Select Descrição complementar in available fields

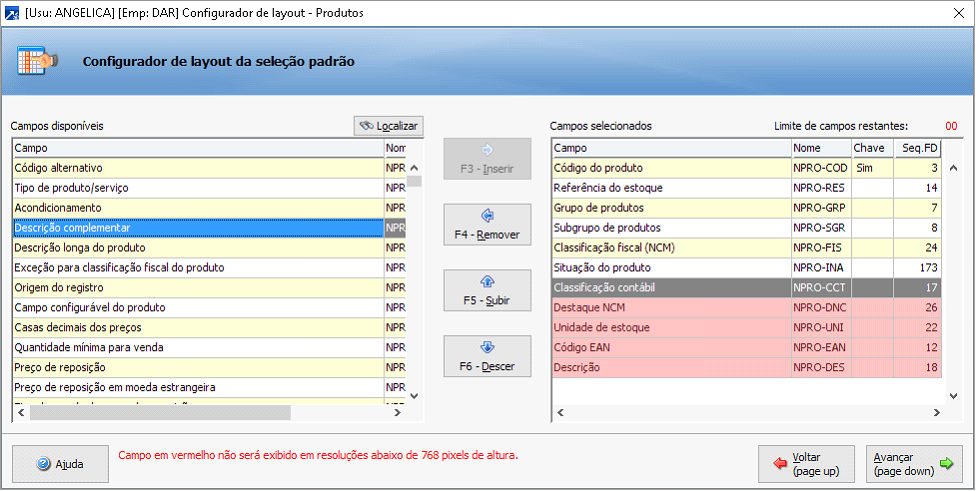tap(198, 228)
